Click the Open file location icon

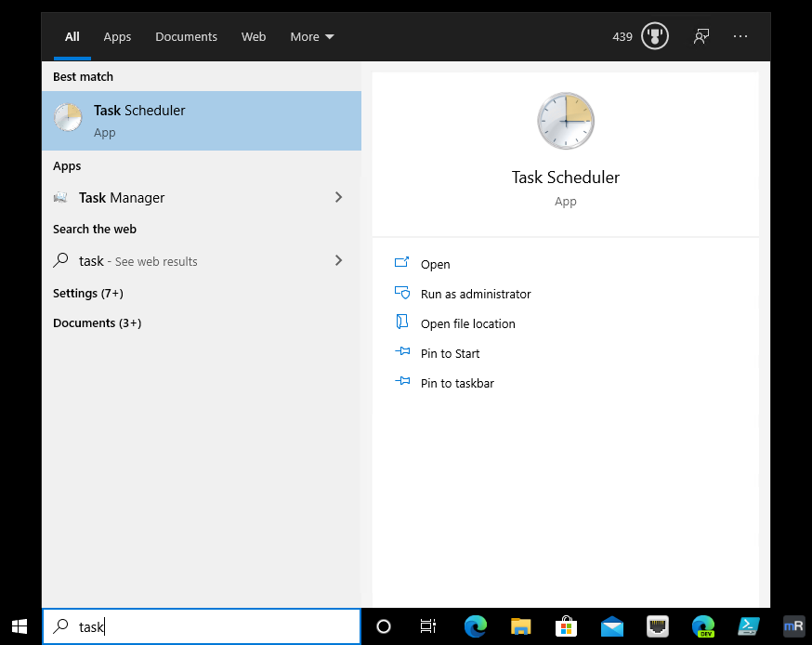[x=402, y=322]
